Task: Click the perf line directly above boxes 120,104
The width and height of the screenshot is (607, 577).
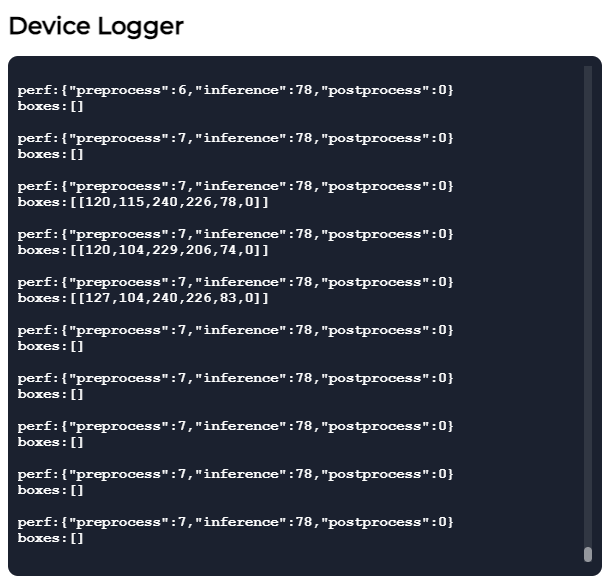Action: tap(235, 234)
